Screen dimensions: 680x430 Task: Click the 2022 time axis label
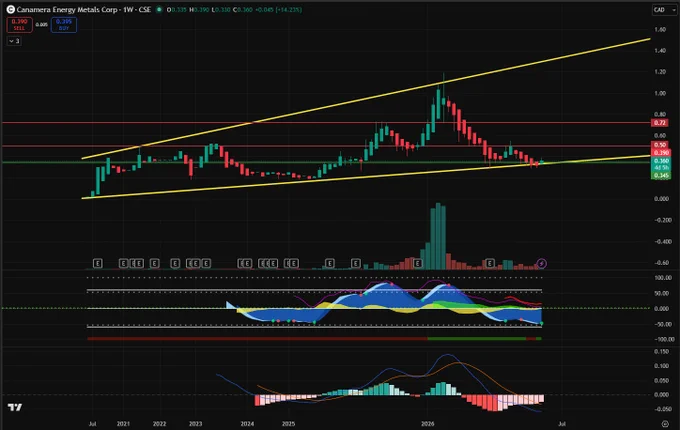click(x=159, y=423)
